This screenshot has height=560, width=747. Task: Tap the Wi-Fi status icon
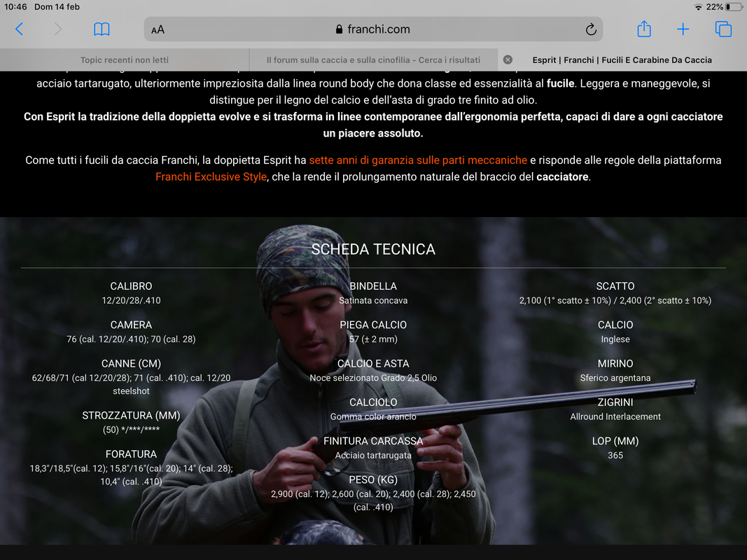point(698,7)
